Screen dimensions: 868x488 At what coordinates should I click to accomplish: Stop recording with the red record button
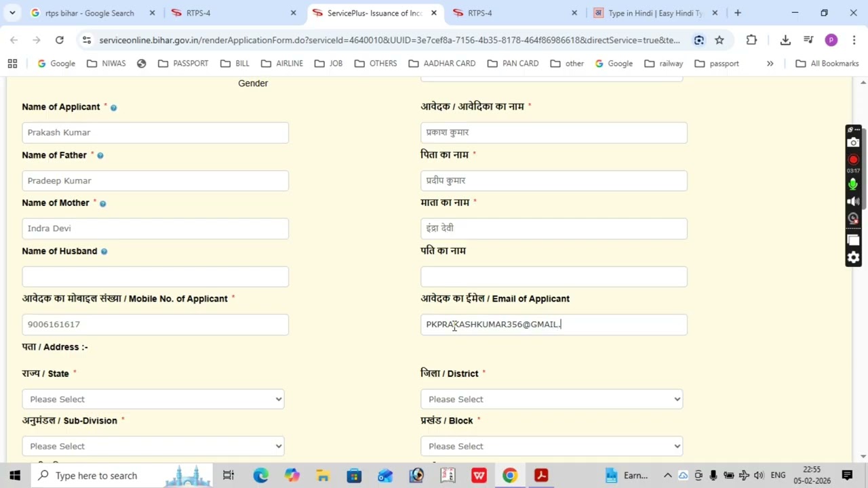(853, 160)
